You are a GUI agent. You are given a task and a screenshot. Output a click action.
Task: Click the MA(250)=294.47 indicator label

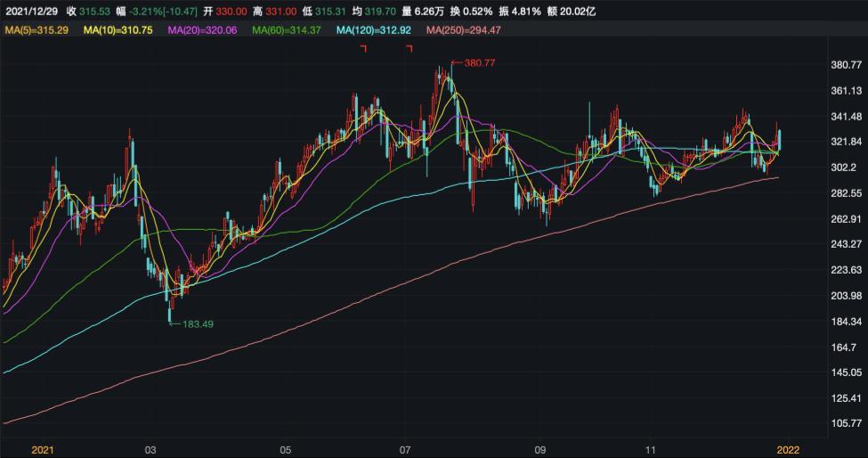coord(463,30)
